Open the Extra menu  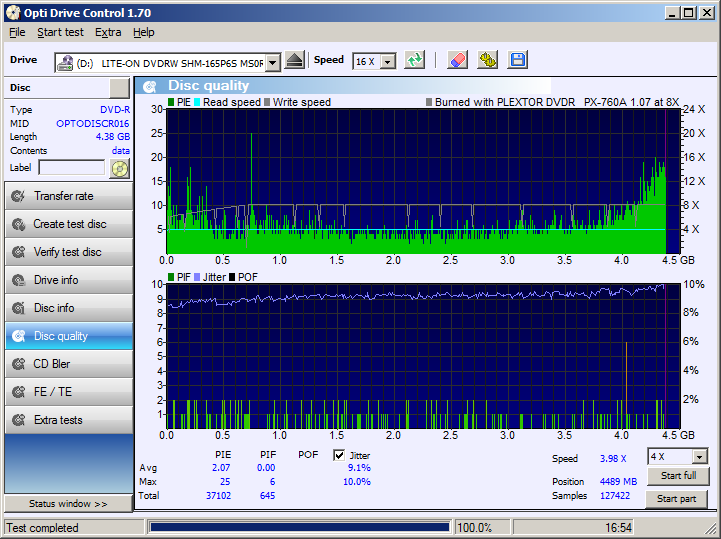108,32
